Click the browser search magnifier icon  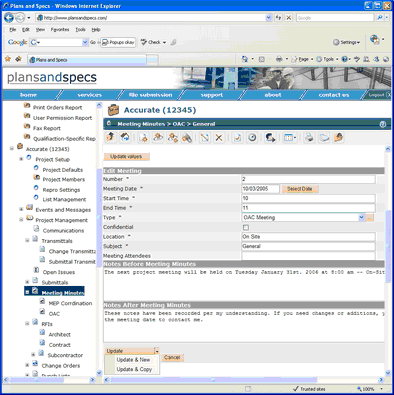pos(380,18)
